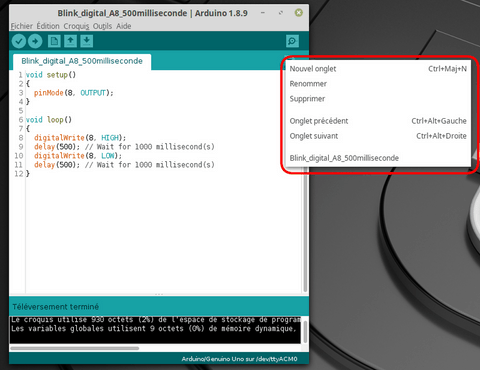Choose Onglet suivant menu entry
This screenshot has height=370, width=480.
click(x=378, y=136)
